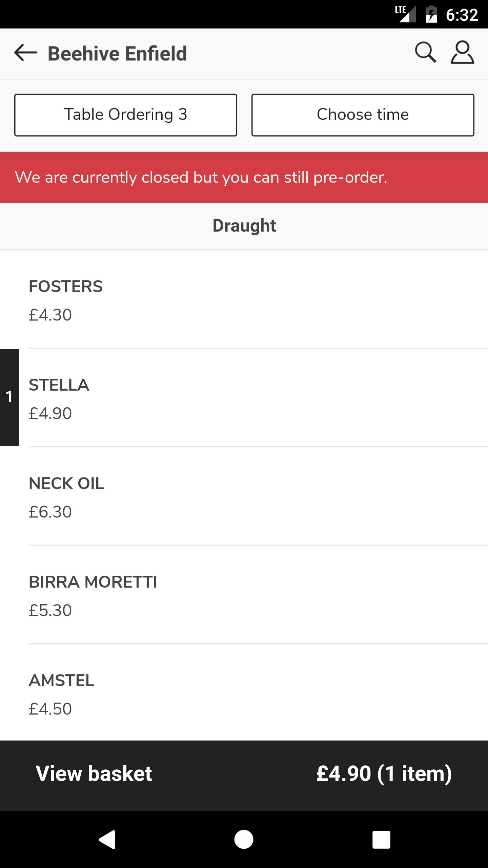
Task: Tap the battery charging status icon
Action: (431, 14)
